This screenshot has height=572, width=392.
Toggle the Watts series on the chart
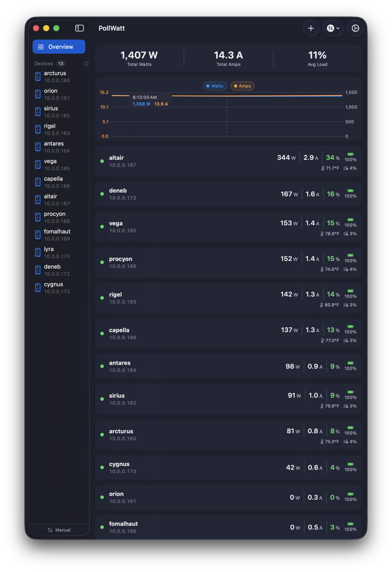pos(214,86)
